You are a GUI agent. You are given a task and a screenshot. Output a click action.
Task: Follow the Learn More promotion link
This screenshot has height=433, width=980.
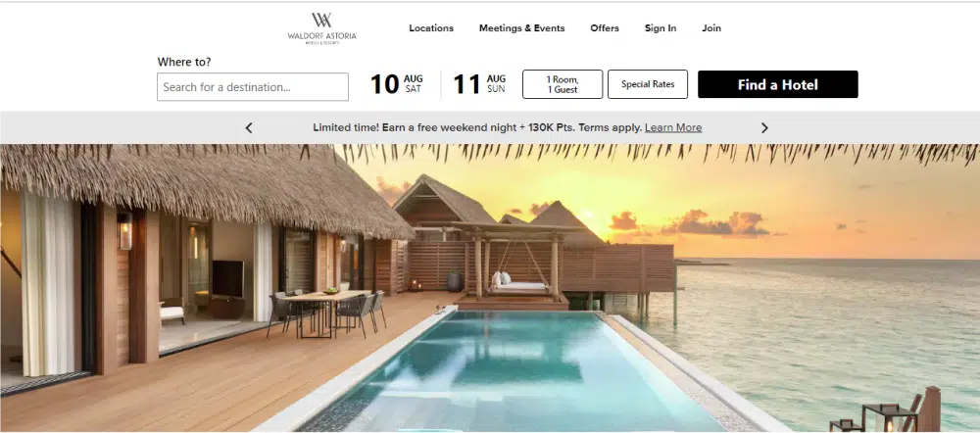[673, 127]
